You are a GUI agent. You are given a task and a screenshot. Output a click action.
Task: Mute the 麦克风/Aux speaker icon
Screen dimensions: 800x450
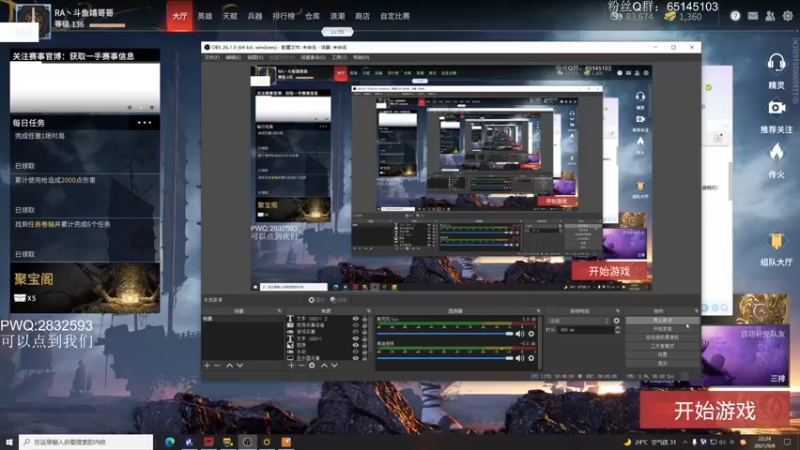click(520, 334)
